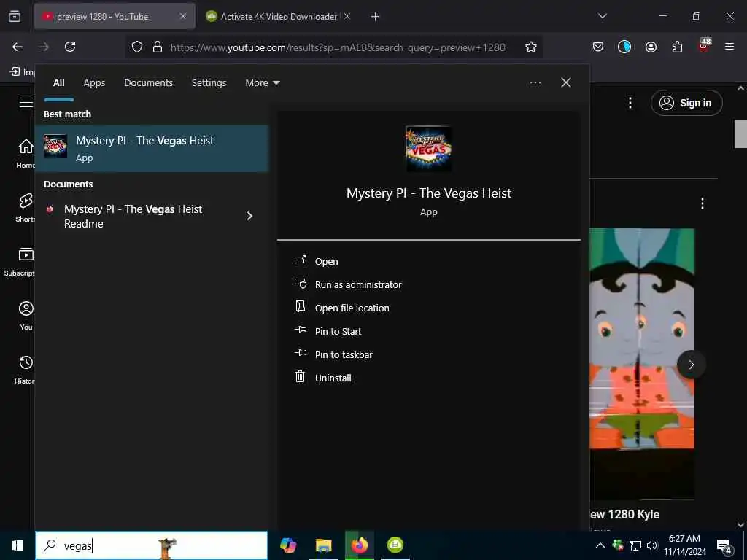
Task: Switch to the Documents search tab
Action: pyautogui.click(x=148, y=83)
